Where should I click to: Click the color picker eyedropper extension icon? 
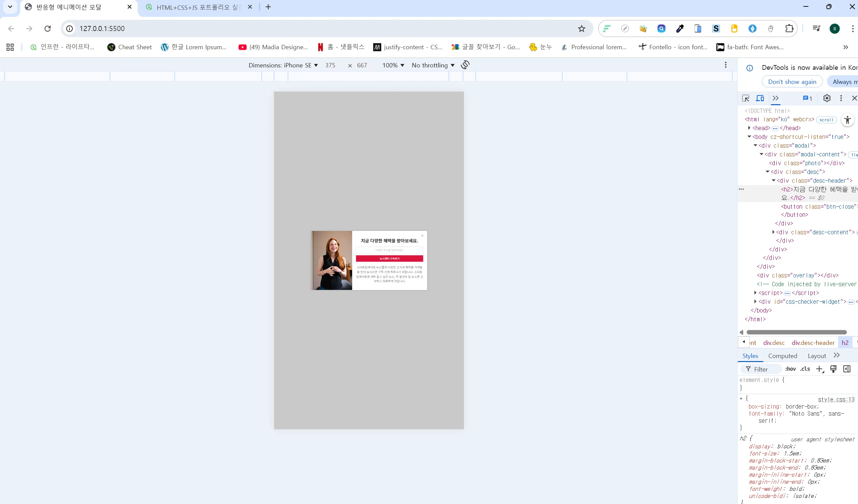tap(680, 29)
